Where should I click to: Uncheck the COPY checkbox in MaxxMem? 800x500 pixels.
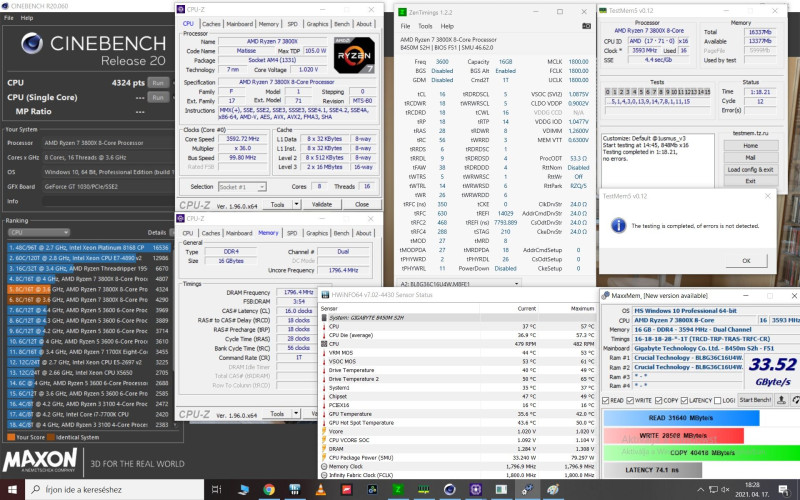659,401
